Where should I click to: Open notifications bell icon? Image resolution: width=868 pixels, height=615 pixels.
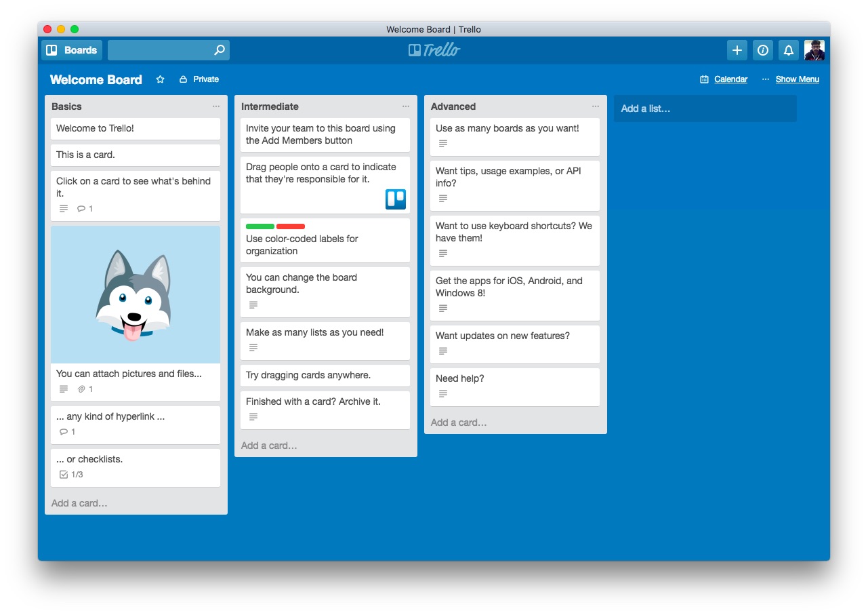pos(789,50)
